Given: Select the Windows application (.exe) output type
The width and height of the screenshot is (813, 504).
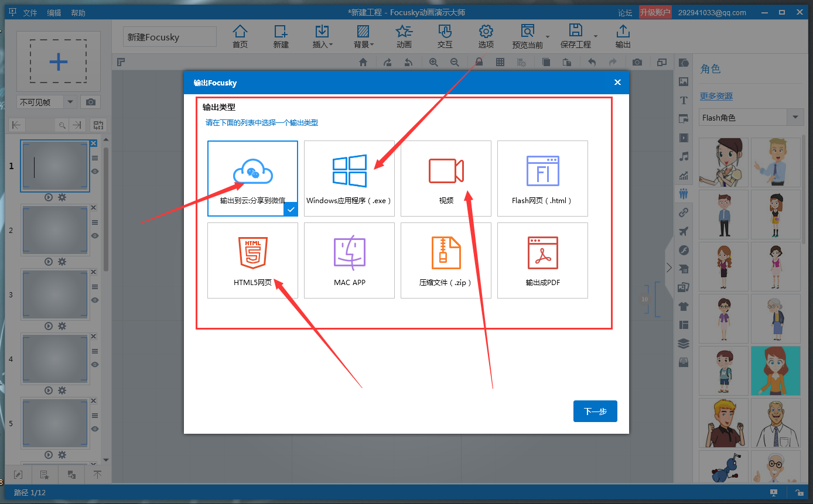Looking at the screenshot, I should point(349,179).
